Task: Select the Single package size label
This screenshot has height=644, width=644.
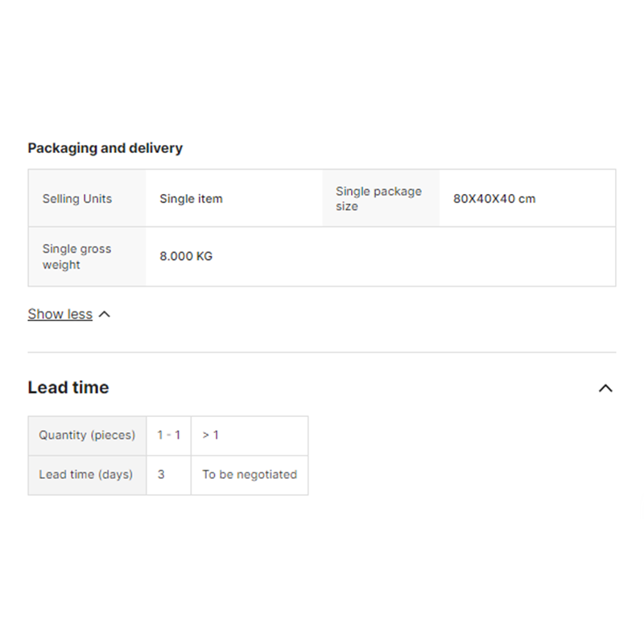Action: (378, 199)
